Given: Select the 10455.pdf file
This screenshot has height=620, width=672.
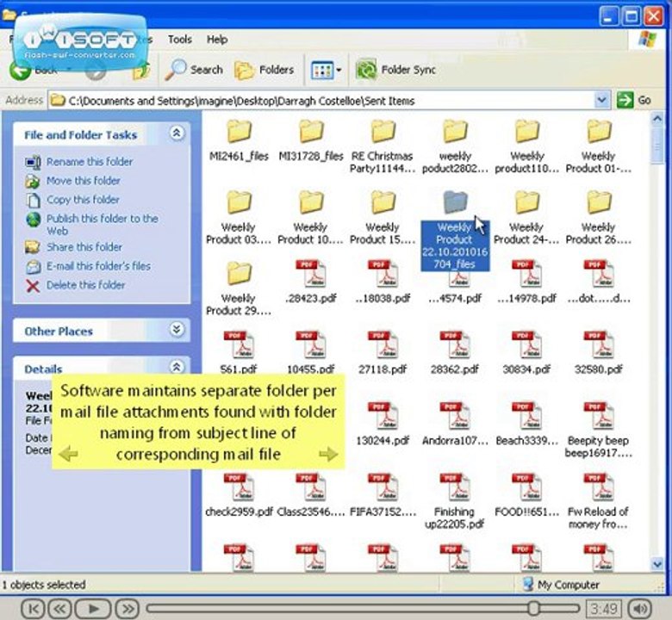Looking at the screenshot, I should coord(311,353).
